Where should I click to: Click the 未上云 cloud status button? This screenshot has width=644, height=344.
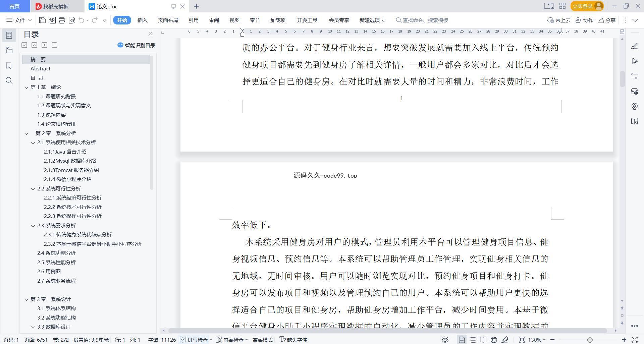pos(559,20)
